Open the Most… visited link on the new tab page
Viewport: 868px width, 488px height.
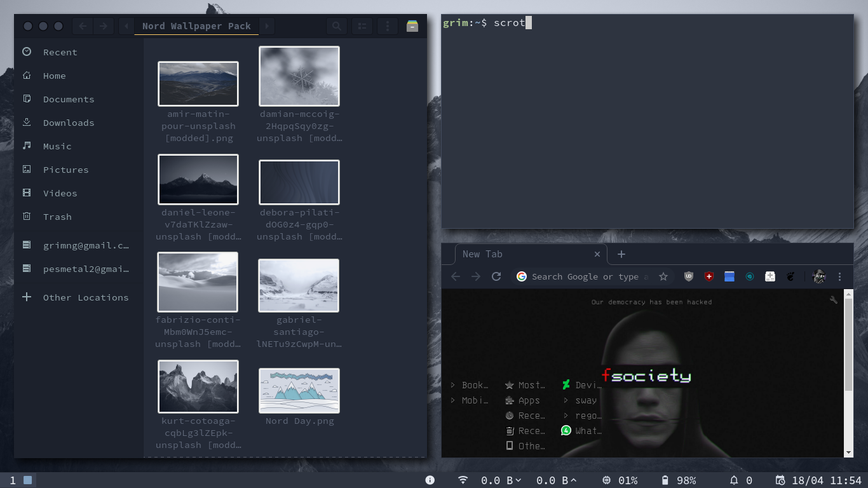point(525,385)
